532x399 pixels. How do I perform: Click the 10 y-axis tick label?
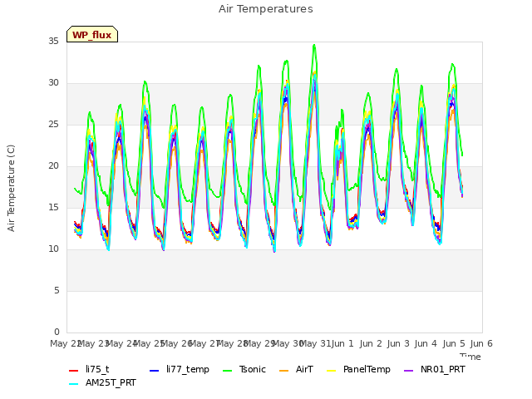point(53,249)
